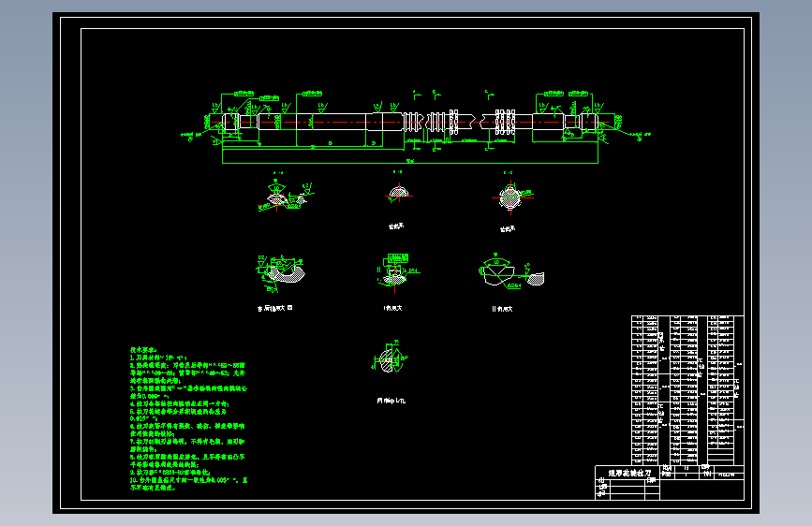Click the overall length dimension line under the broach
Screen dimensions: 812x526
click(410, 163)
